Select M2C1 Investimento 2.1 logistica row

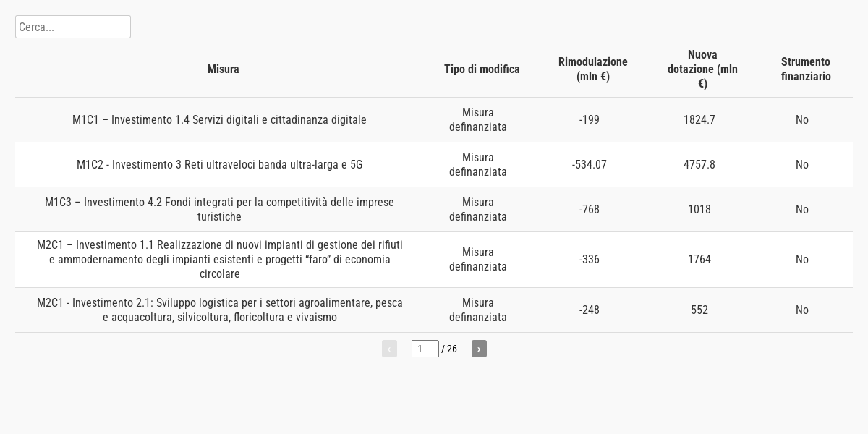(x=219, y=310)
